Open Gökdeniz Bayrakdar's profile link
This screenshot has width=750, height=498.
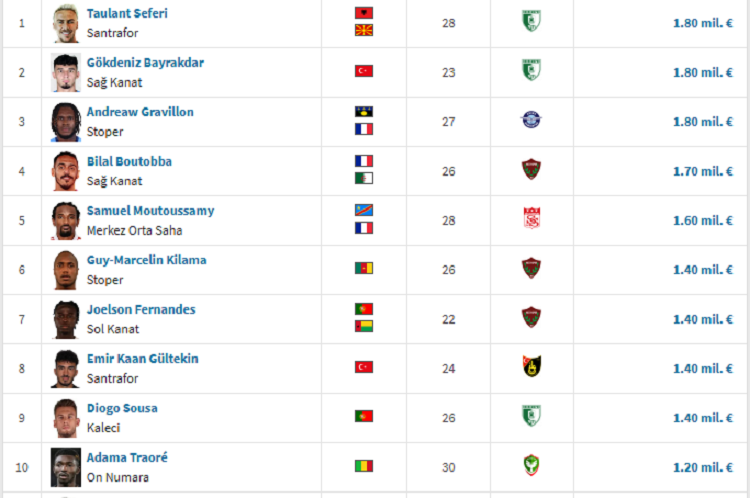pos(145,63)
